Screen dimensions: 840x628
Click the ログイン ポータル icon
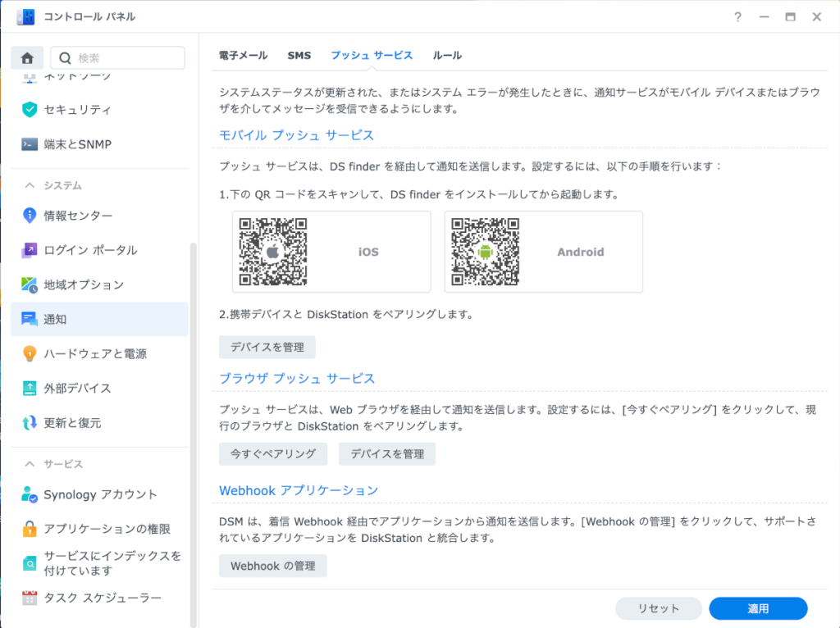point(30,250)
